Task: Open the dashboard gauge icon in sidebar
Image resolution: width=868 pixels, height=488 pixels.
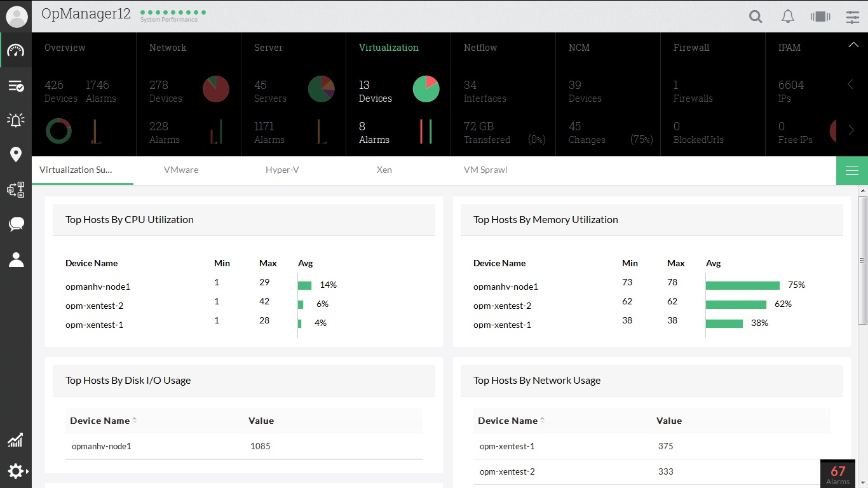Action: (x=16, y=51)
